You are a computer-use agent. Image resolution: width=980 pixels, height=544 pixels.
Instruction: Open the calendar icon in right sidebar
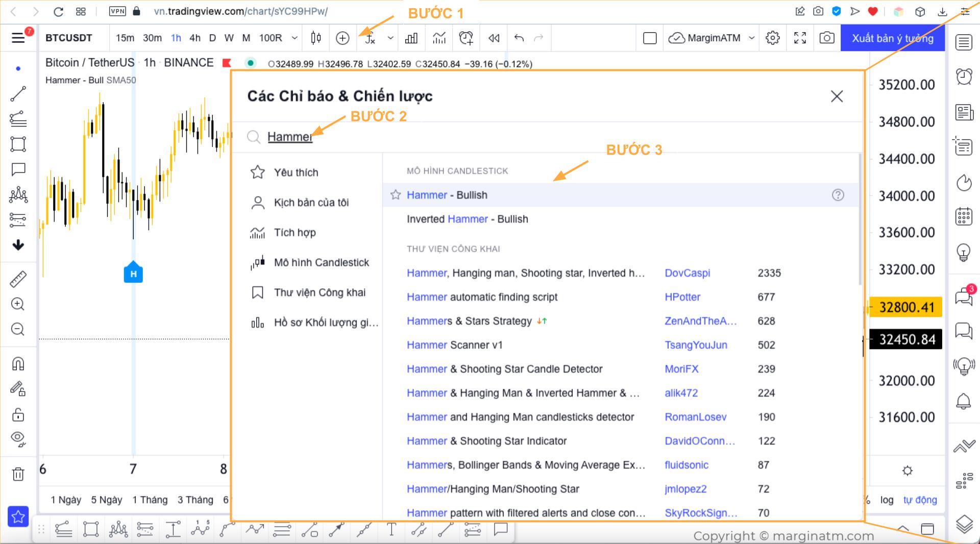[x=964, y=216]
